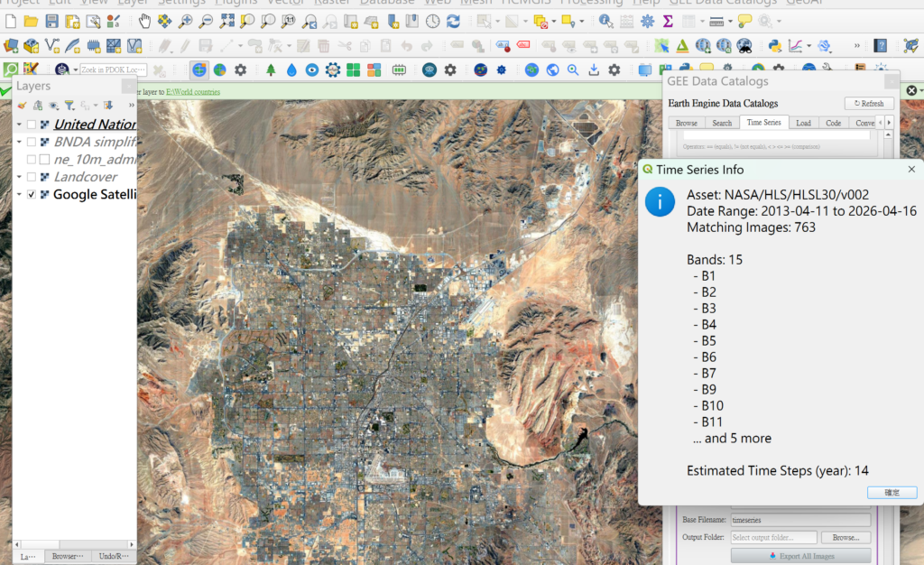Screen dimensions: 924x565
Task: Click the Save Project floppy disk icon
Action: (51, 21)
